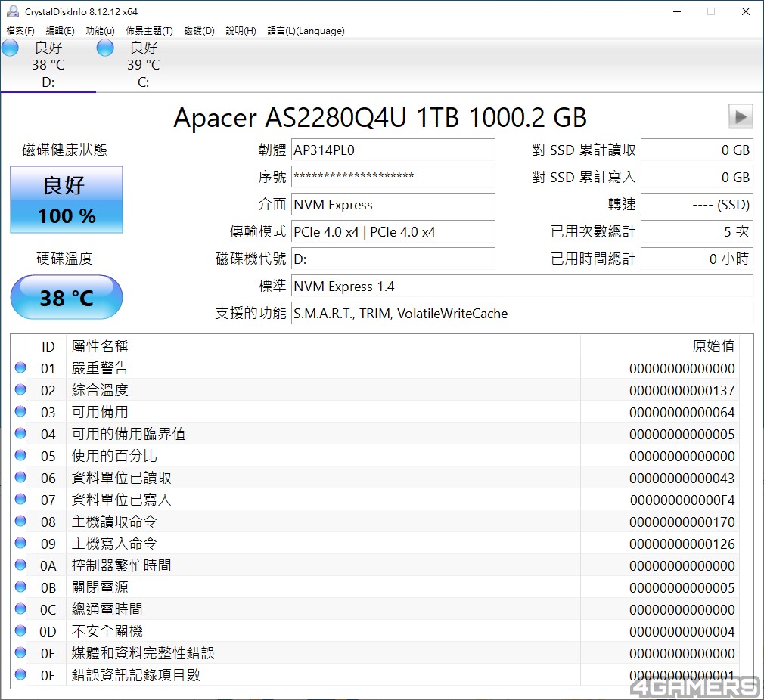Click the drive letter field showing D:
The height and width of the screenshot is (700, 764).
coord(393,259)
